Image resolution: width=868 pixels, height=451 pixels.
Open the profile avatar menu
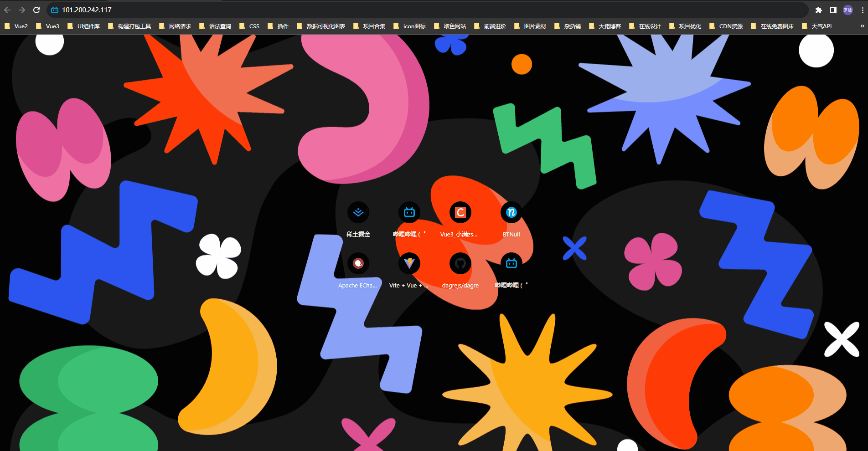(x=848, y=10)
